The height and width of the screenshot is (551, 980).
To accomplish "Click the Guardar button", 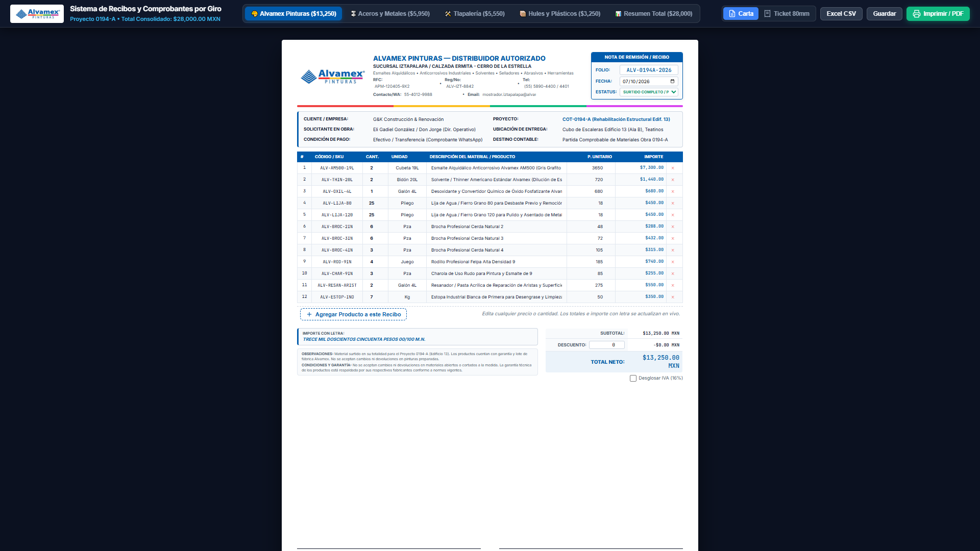I will [884, 14].
